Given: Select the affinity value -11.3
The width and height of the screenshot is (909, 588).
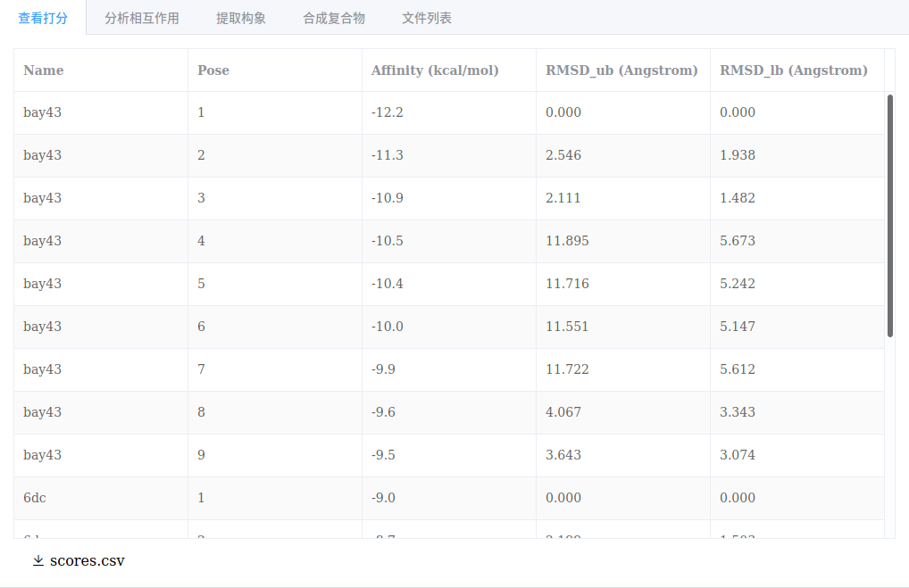Looking at the screenshot, I should 388,155.
